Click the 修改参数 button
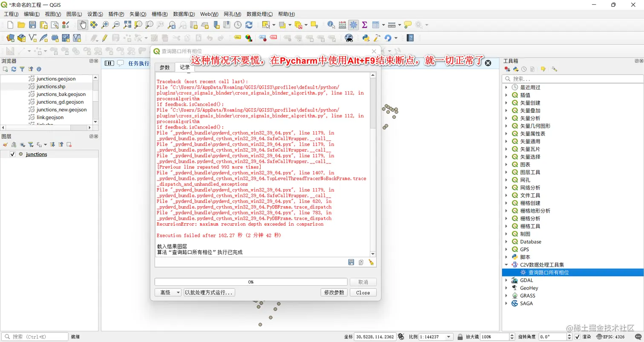 click(334, 293)
